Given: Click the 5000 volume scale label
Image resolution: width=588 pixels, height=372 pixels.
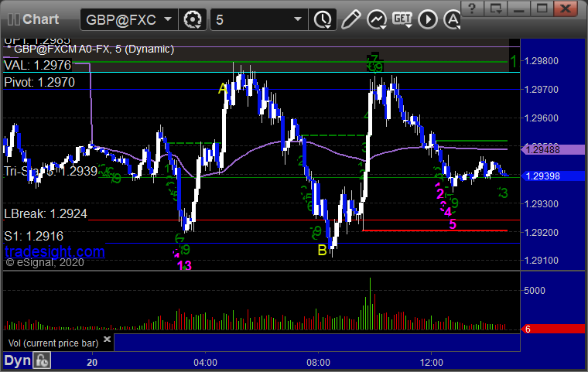Looking at the screenshot, I should click(535, 290).
